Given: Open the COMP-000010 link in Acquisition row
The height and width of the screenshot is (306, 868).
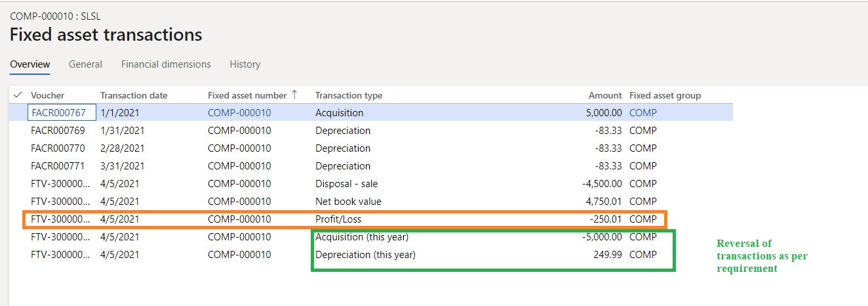Looking at the screenshot, I should (x=239, y=113).
